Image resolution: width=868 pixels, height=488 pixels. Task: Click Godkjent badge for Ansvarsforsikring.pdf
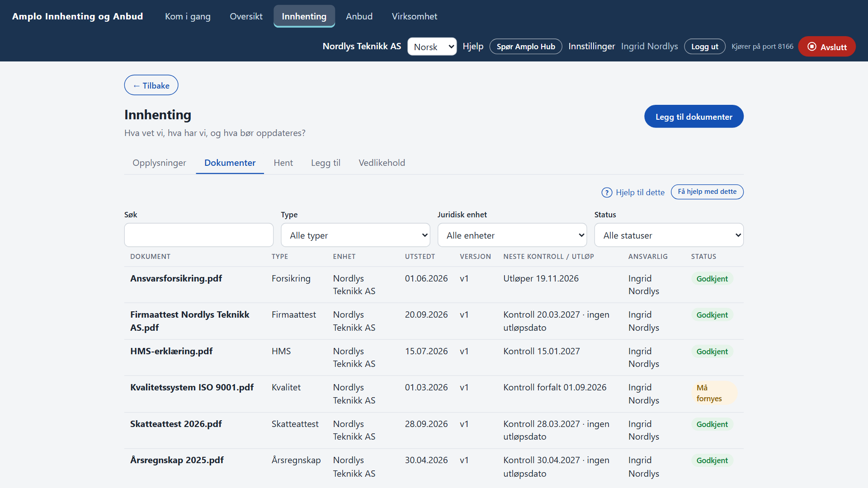(712, 279)
